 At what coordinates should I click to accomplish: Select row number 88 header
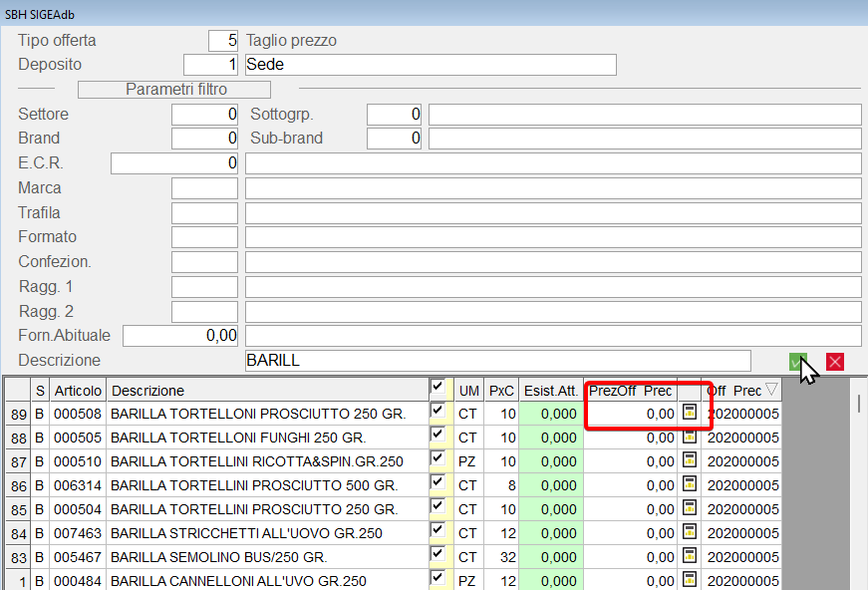point(18,438)
